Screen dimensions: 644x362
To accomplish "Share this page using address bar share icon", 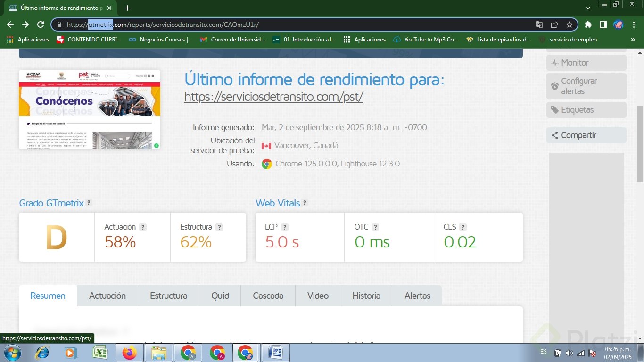I will click(554, 25).
